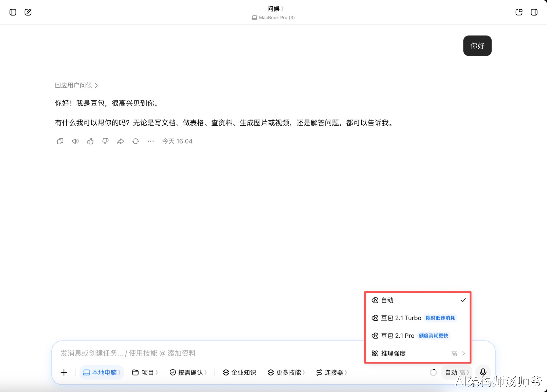Open the 自动 model selector in input bar
The image size is (547, 392).
(457, 373)
